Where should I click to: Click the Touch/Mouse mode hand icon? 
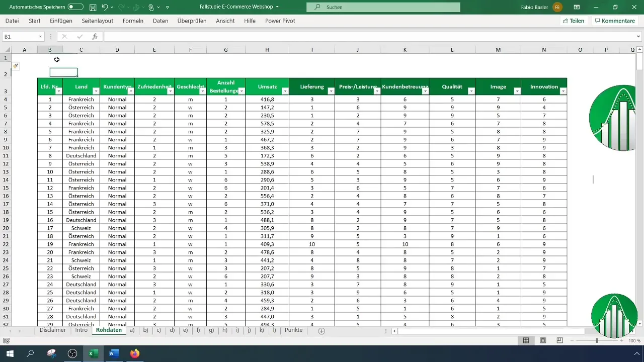(x=151, y=8)
